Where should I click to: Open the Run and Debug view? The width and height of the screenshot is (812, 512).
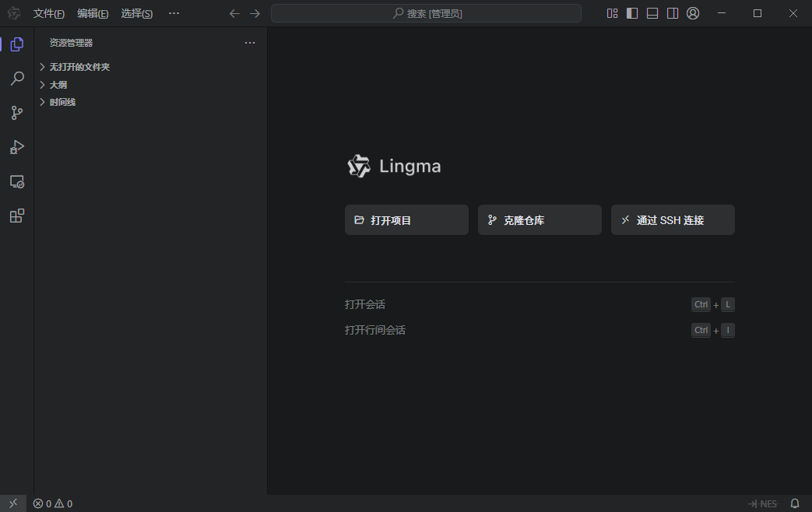[x=17, y=147]
